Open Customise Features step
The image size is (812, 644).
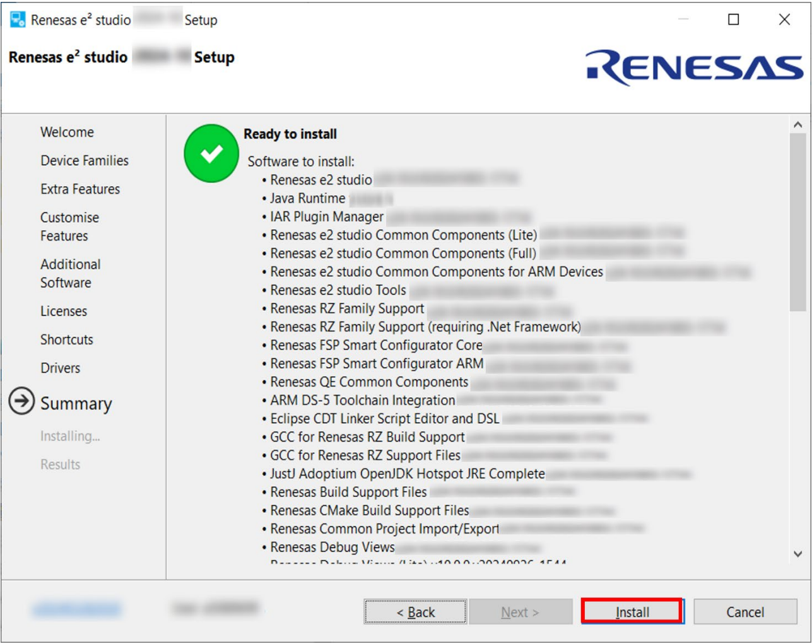(x=69, y=226)
